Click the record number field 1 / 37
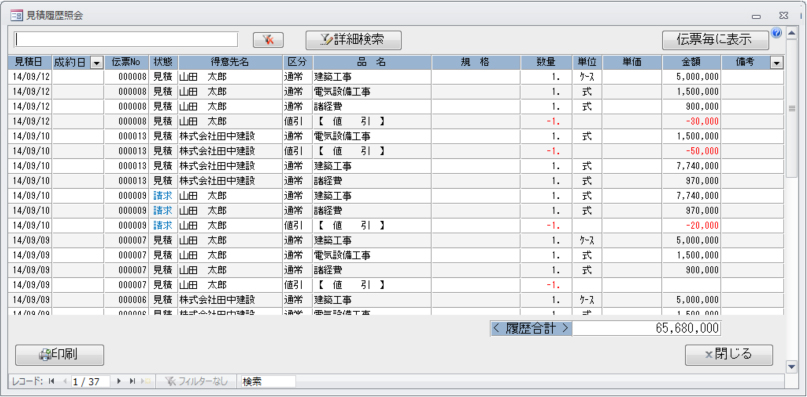Image resolution: width=807 pixels, height=397 pixels. point(91,381)
